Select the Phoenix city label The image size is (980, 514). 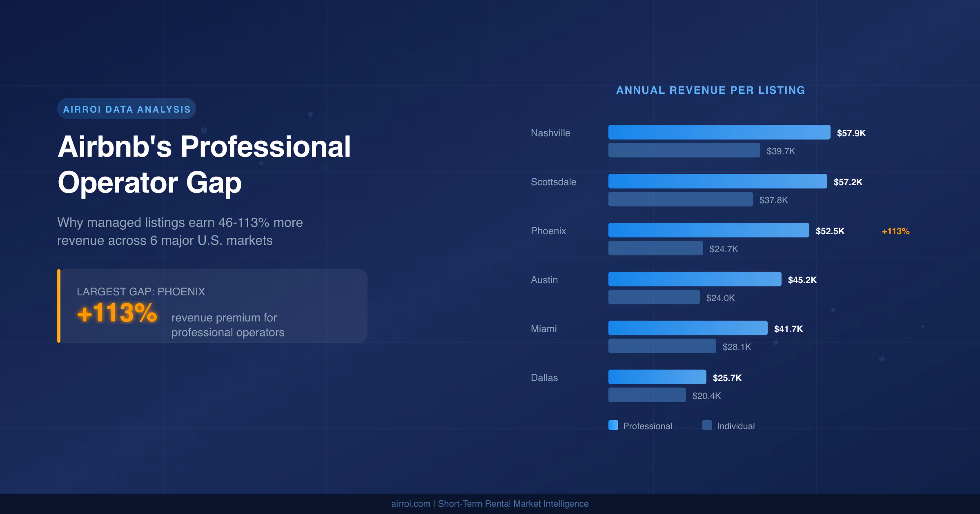pos(548,231)
